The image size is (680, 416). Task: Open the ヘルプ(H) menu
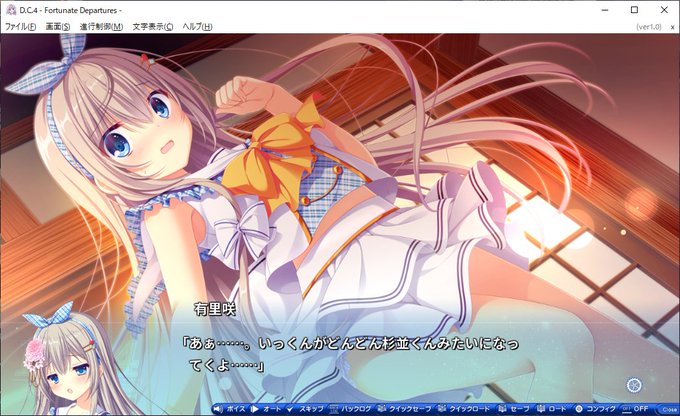[x=197, y=27]
